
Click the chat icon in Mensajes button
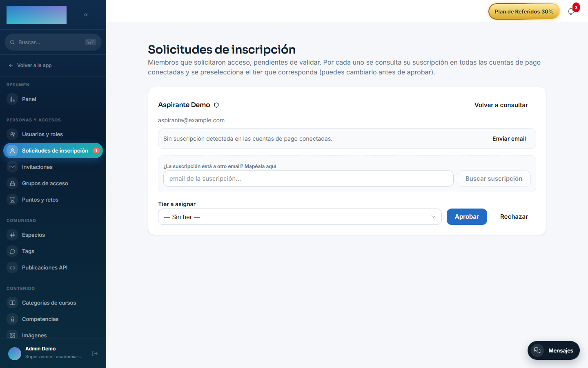click(537, 350)
